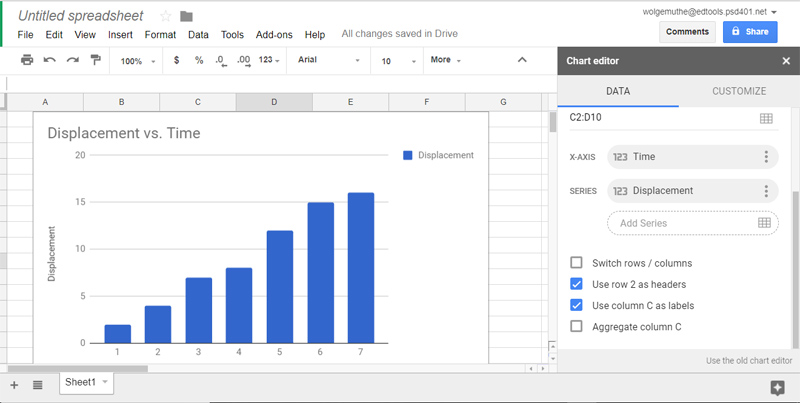800x403 pixels.
Task: Click the Print icon in toolbar
Action: click(x=27, y=60)
